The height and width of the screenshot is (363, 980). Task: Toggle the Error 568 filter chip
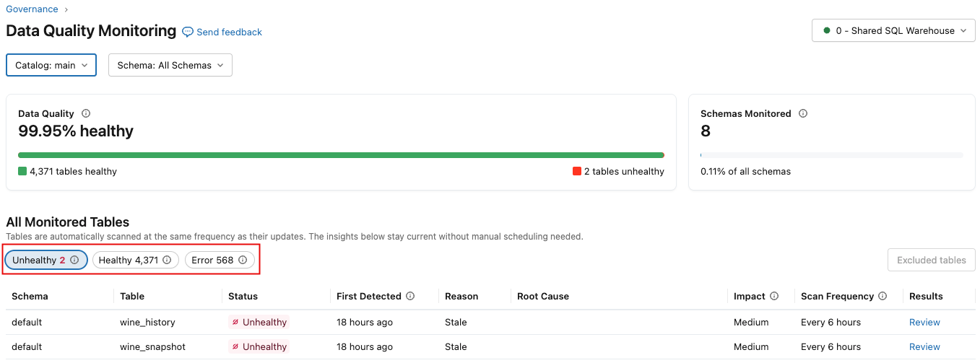[x=212, y=260]
